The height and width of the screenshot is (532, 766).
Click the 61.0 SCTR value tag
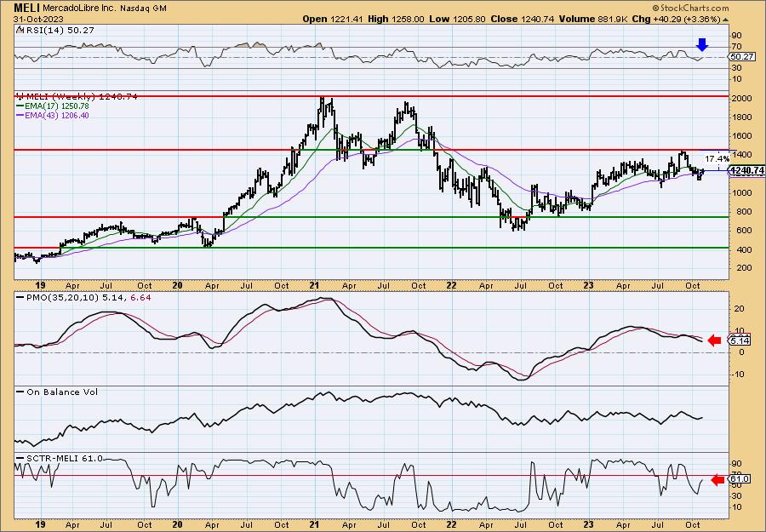point(740,479)
